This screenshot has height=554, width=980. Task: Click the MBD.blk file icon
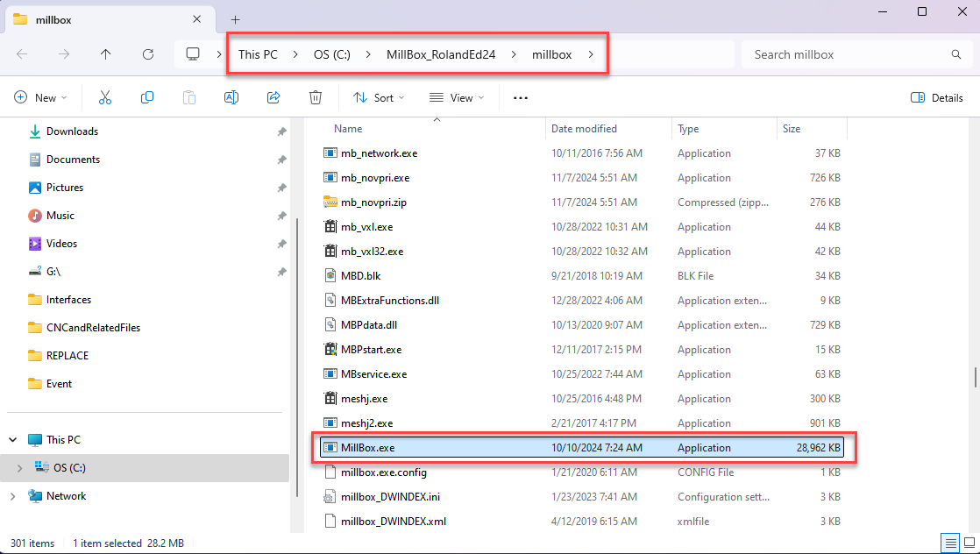click(330, 276)
